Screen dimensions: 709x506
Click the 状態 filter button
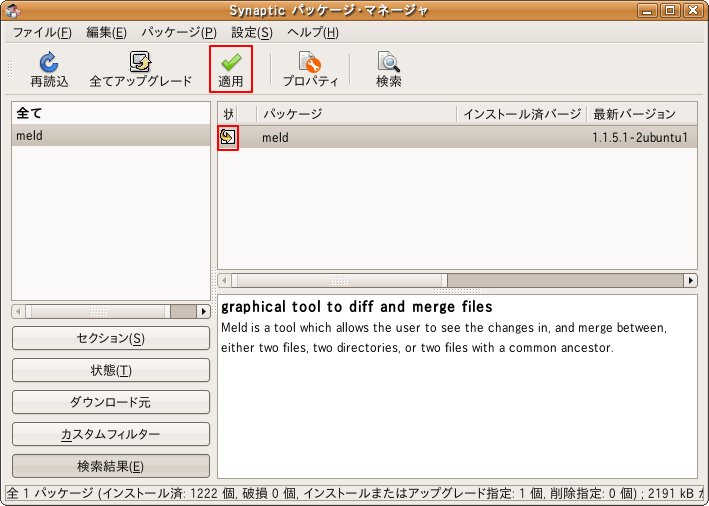pos(111,370)
